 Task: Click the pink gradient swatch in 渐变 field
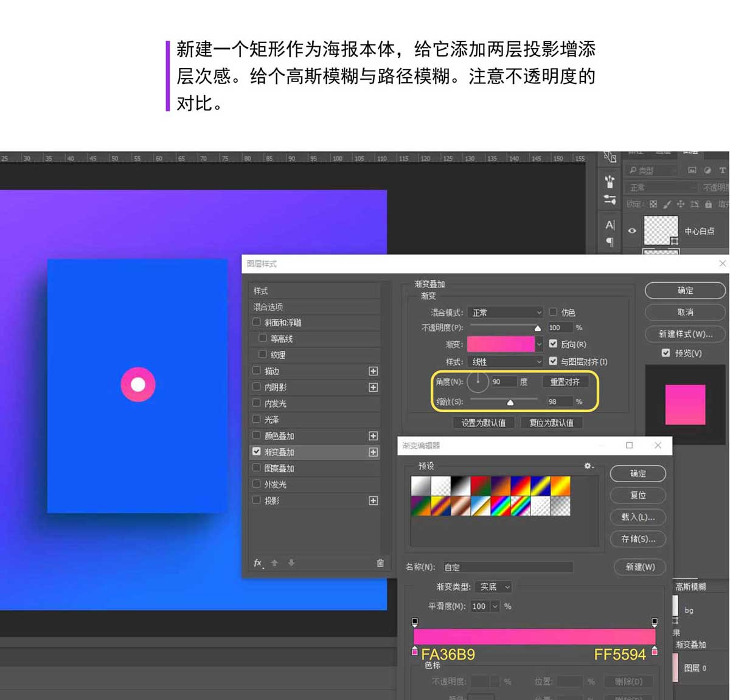point(501,344)
